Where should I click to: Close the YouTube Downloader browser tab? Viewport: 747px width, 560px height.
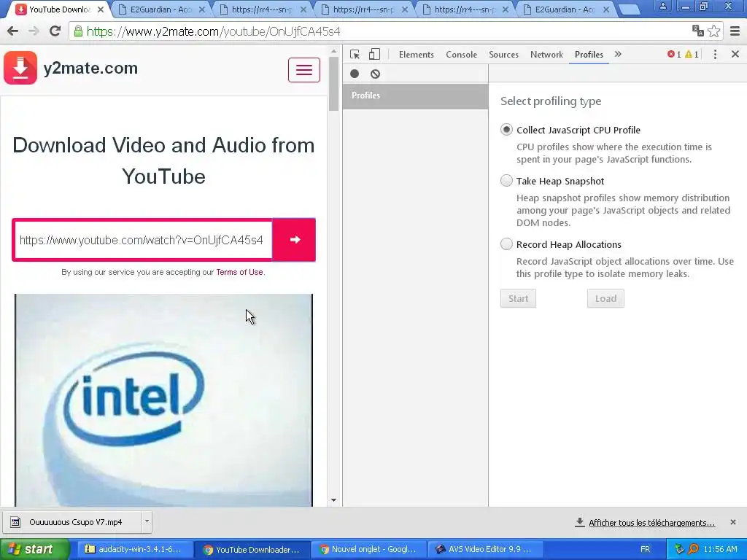101,9
